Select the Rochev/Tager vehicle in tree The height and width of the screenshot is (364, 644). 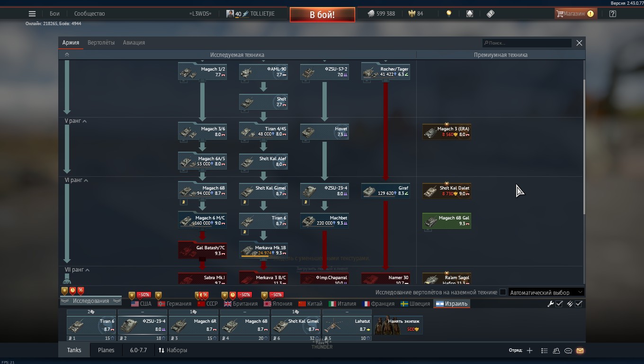[x=385, y=72]
